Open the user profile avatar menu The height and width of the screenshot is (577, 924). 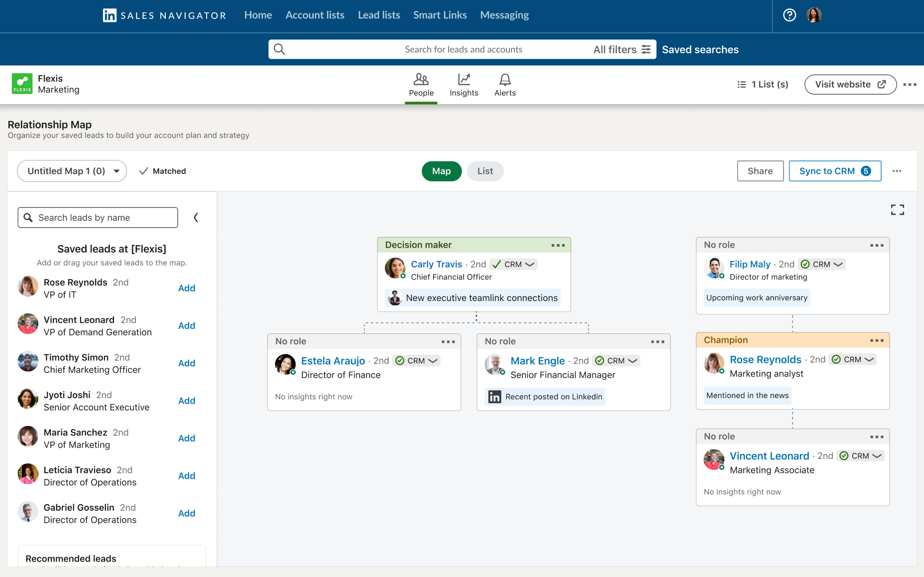[814, 15]
